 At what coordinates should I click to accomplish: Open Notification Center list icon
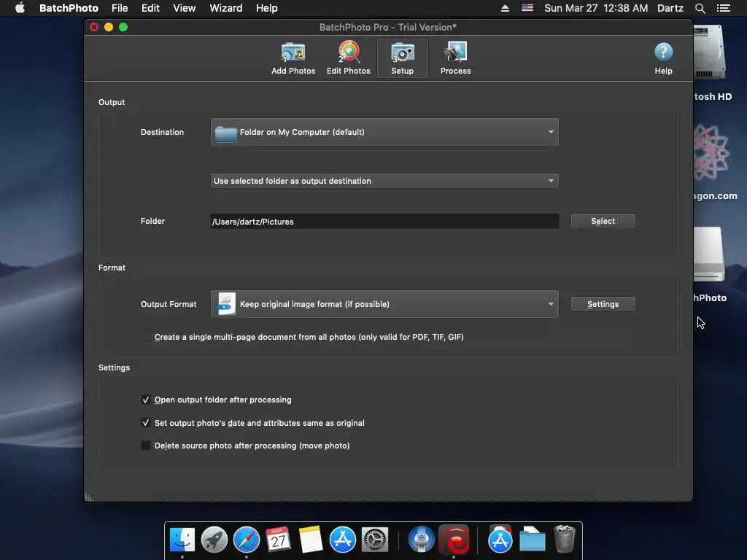[x=723, y=8]
